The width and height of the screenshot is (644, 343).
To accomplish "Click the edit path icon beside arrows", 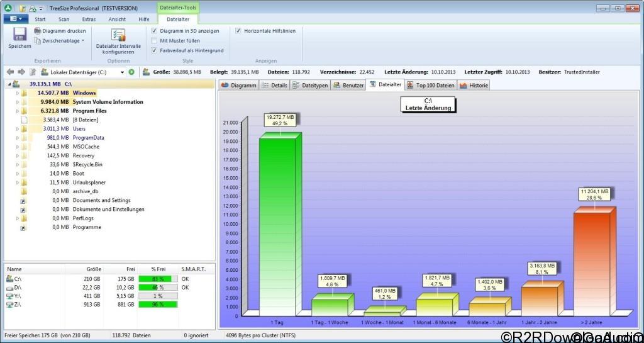I will click(33, 72).
